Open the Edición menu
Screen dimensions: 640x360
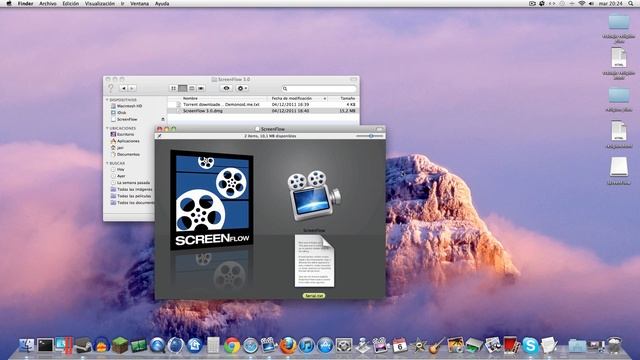click(71, 3)
